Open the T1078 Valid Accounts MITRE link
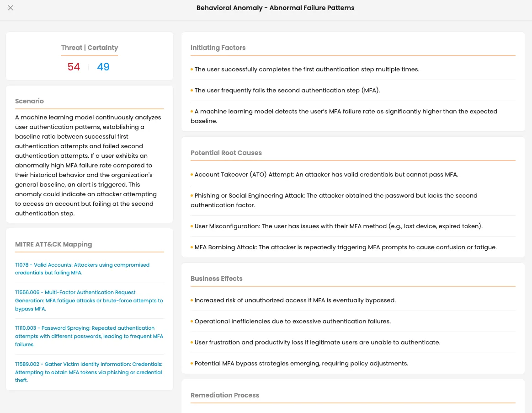Screen dimensions: 532x413 coord(82,268)
